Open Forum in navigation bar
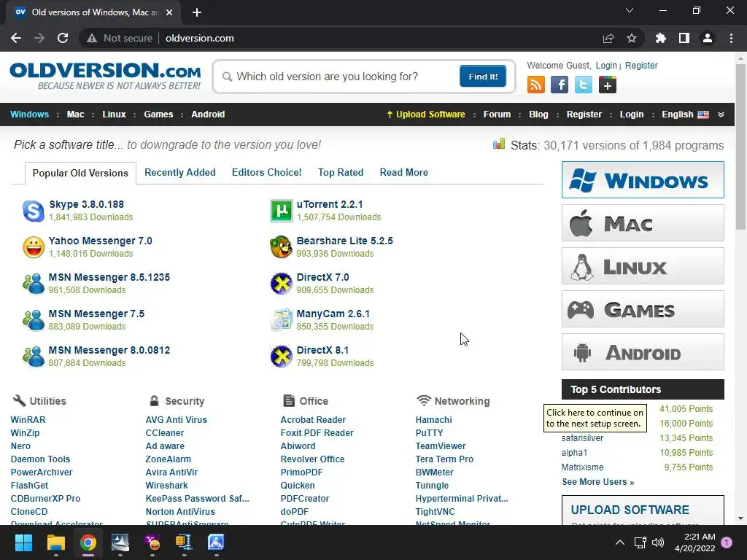This screenshot has width=747, height=560. (x=497, y=114)
